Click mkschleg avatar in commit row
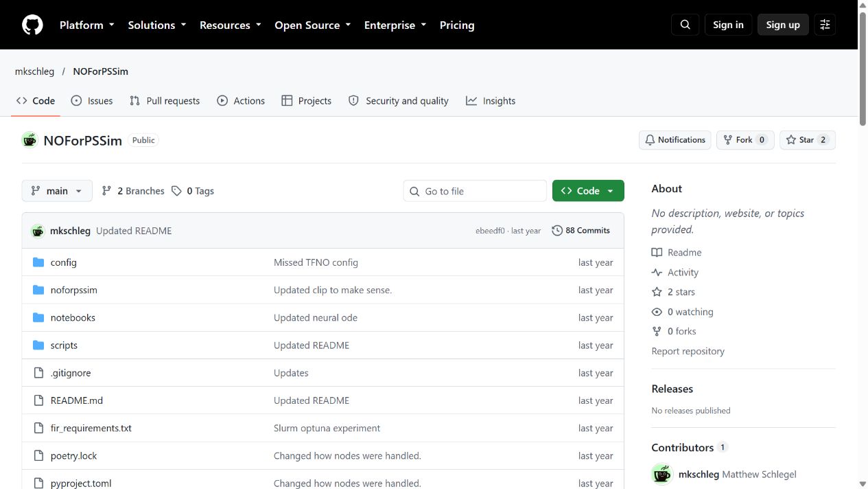The height and width of the screenshot is (489, 868). click(x=38, y=231)
